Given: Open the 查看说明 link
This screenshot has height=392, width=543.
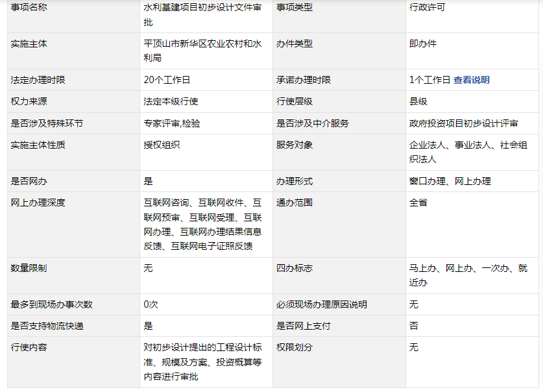Looking at the screenshot, I should 471,80.
